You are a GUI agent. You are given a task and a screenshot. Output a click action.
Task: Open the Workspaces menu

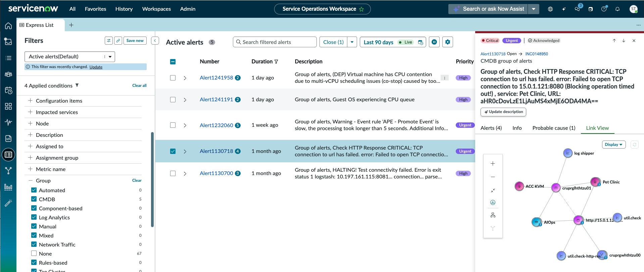[x=156, y=9]
